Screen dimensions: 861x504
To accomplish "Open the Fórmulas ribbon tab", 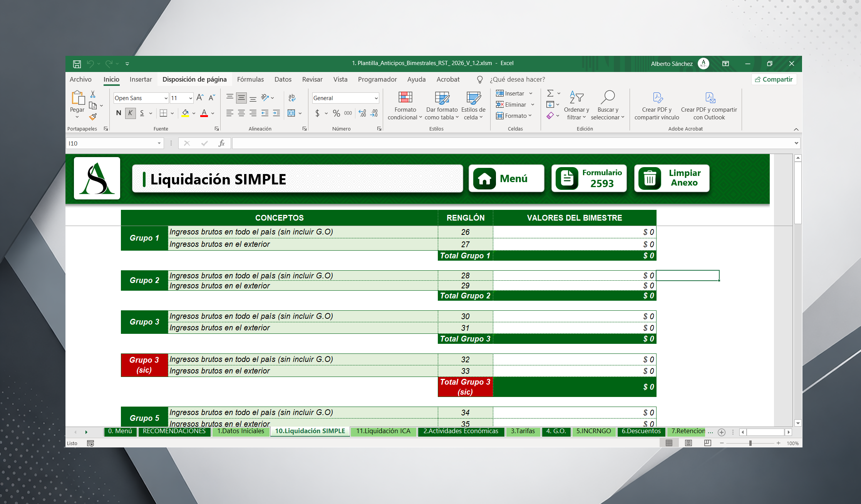I will 250,79.
